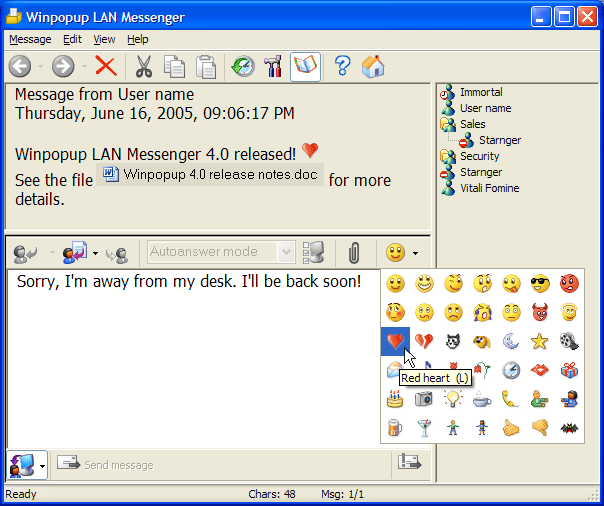Insert the devil face emoticon
Image resolution: width=604 pixels, height=506 pixels.
tap(540, 312)
